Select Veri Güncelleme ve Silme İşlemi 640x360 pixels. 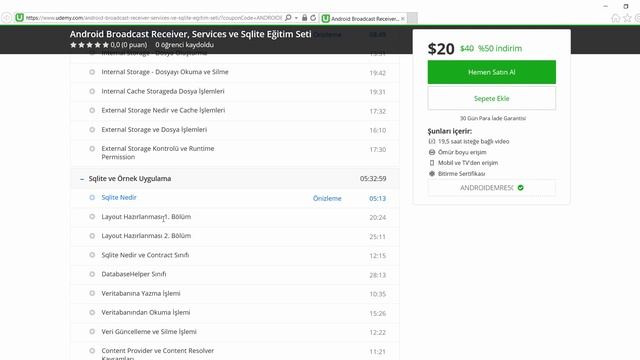[149, 331]
